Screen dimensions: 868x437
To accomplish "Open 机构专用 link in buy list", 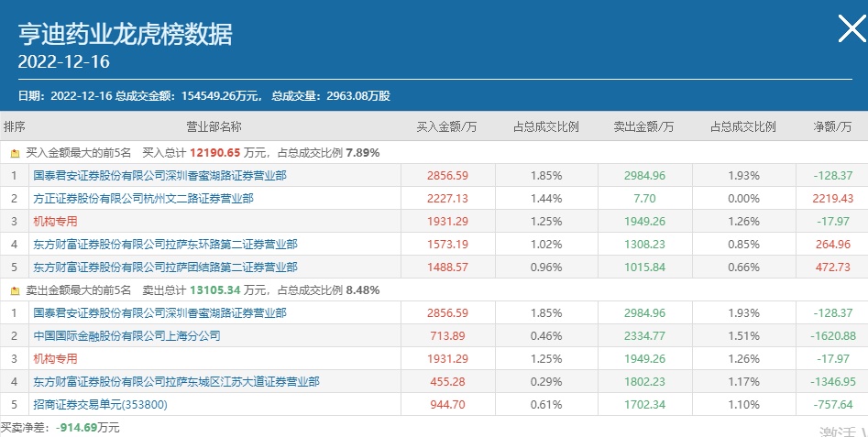I will (56, 221).
